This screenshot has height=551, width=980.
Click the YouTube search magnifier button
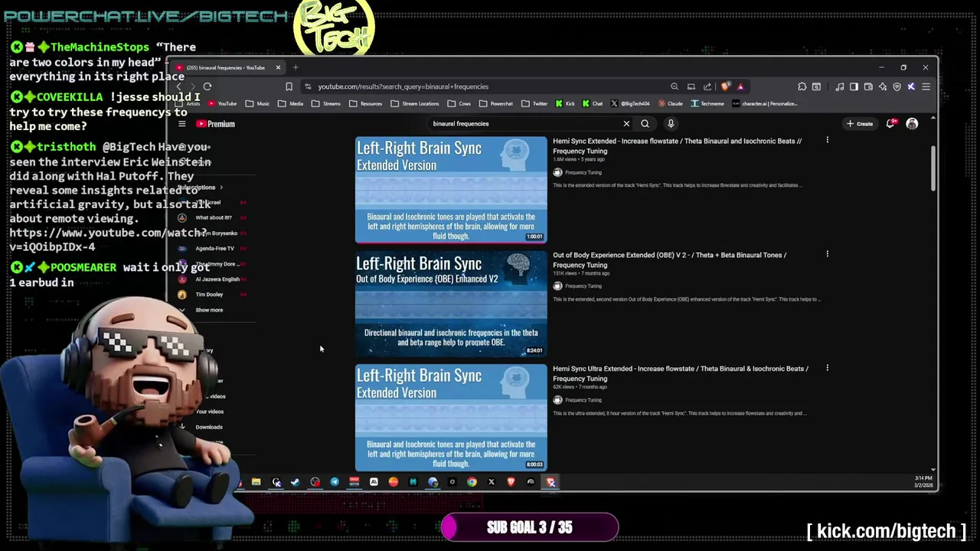point(645,123)
